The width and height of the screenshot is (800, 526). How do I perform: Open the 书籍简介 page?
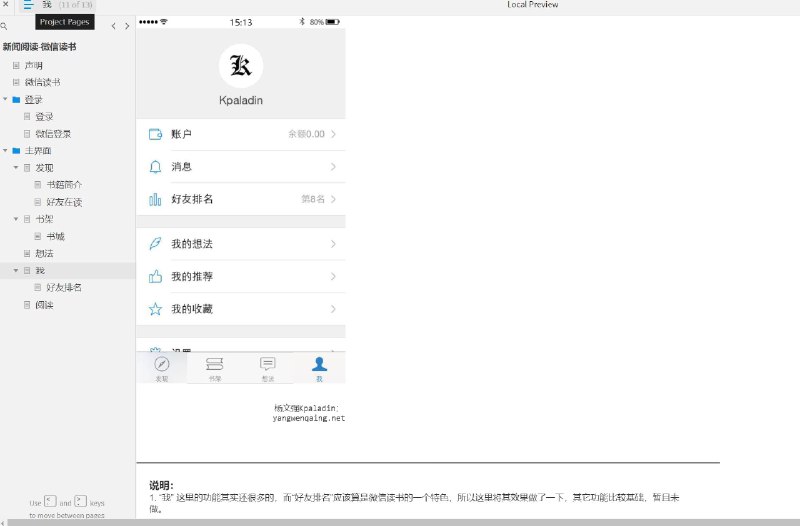64,185
